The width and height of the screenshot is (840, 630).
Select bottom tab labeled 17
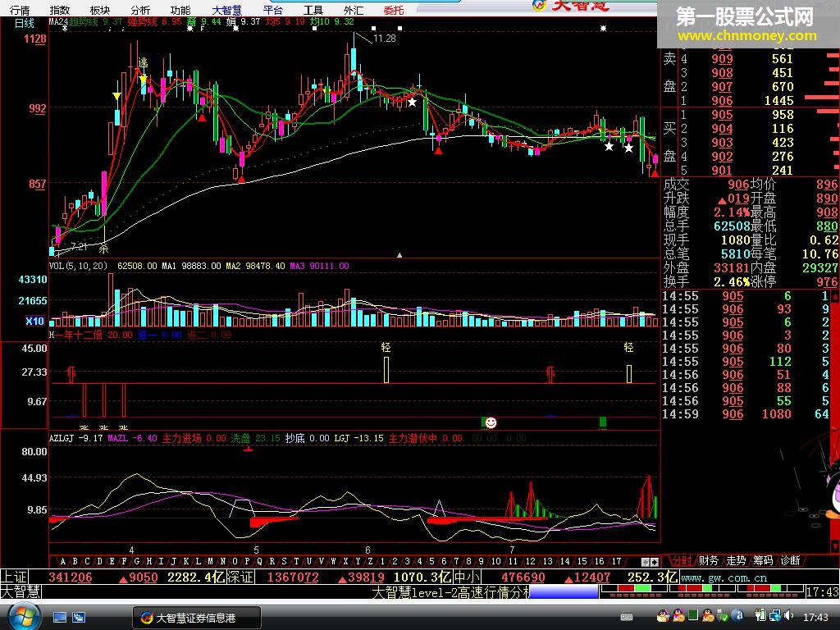coord(617,561)
